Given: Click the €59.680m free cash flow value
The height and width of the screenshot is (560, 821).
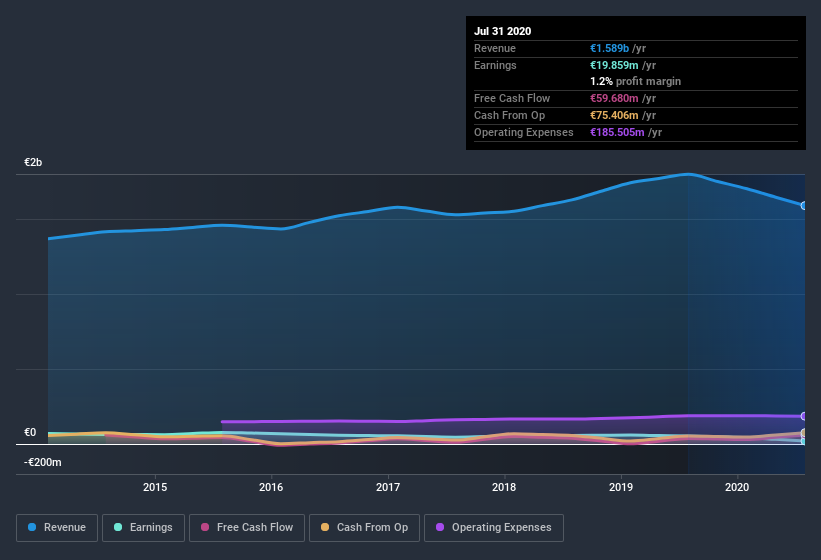Looking at the screenshot, I should click(x=614, y=98).
